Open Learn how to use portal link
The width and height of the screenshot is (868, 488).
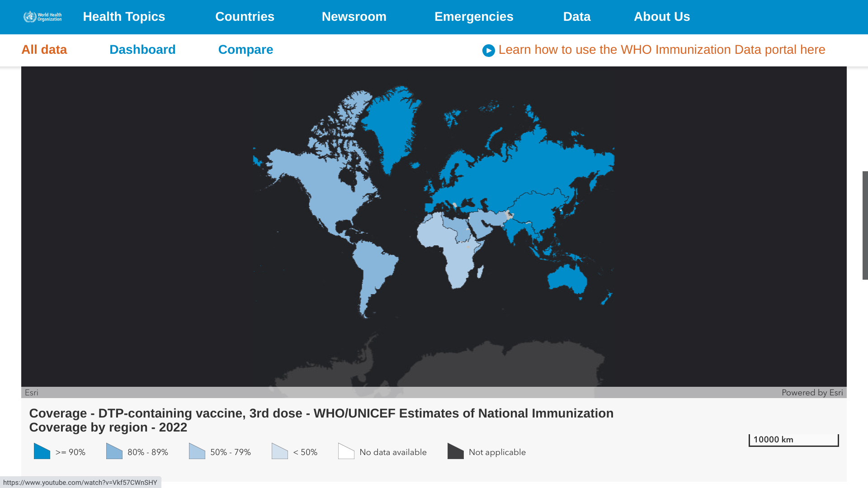661,50
